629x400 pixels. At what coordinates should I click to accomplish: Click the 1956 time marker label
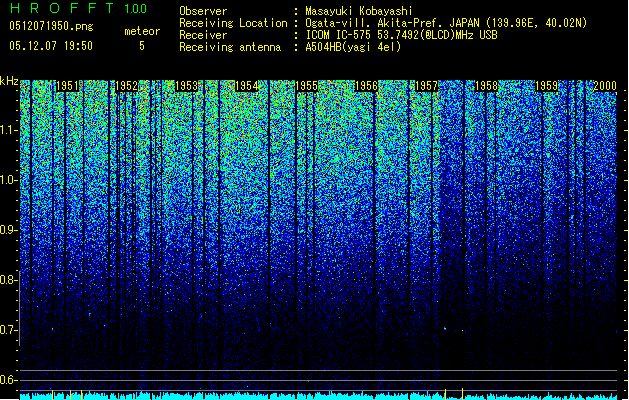click(x=367, y=86)
